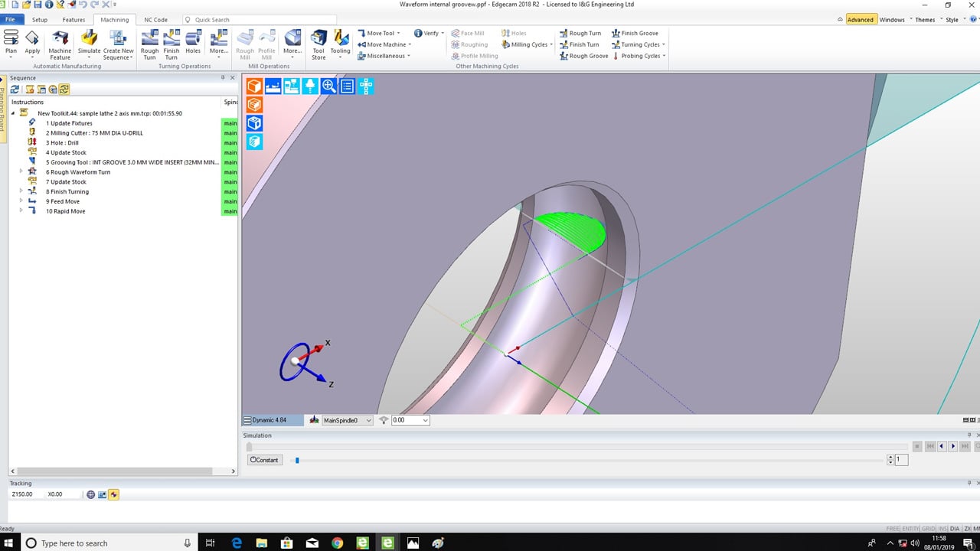Click Windows taskbar search box
Image resolution: width=980 pixels, height=551 pixels.
(x=109, y=543)
